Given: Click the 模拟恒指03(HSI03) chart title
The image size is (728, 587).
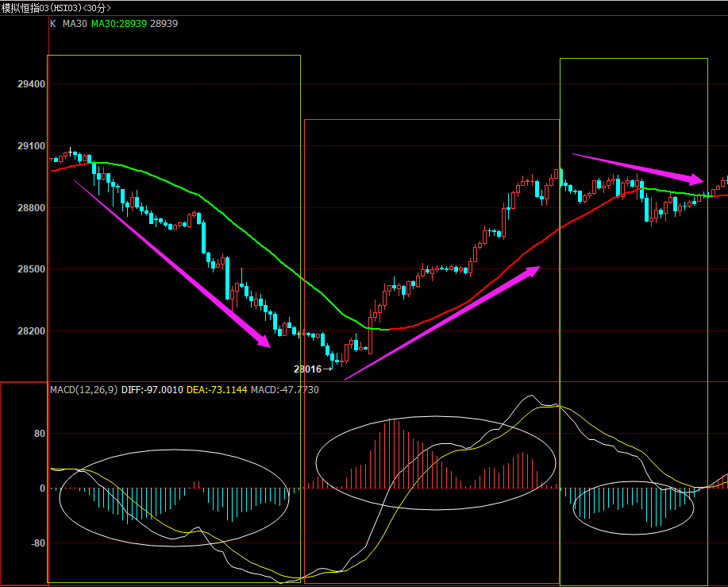Looking at the screenshot, I should click(x=56, y=7).
